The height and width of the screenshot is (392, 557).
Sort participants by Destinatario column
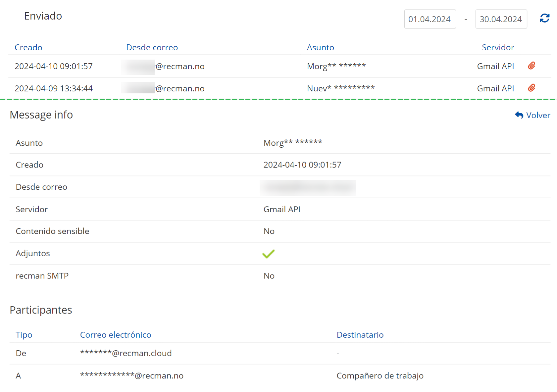point(360,335)
